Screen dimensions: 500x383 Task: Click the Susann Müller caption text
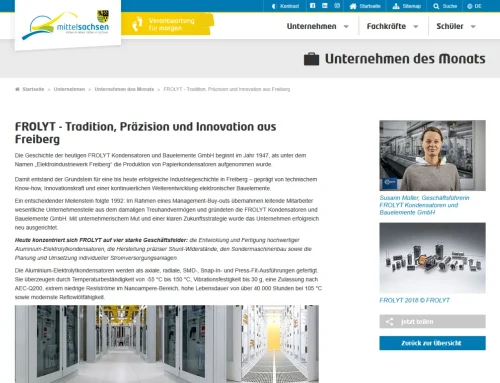click(x=424, y=205)
